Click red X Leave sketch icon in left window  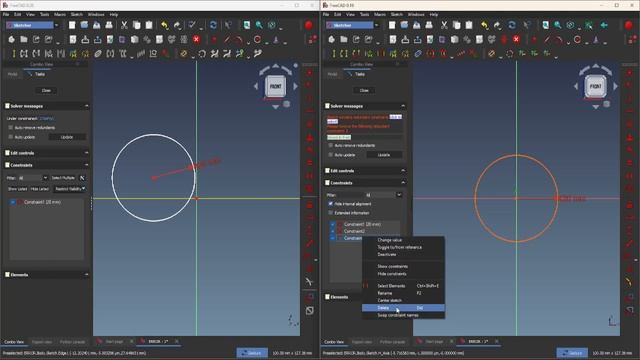(x=196, y=40)
